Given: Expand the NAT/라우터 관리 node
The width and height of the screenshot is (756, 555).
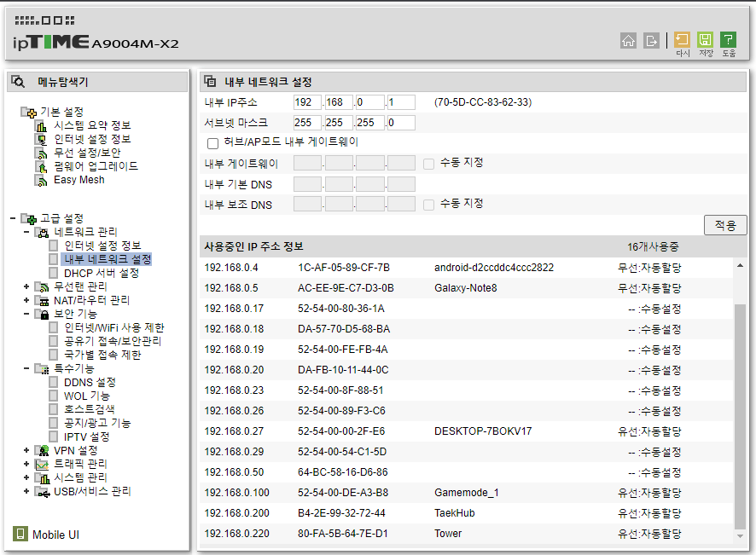Looking at the screenshot, I should pos(26,300).
